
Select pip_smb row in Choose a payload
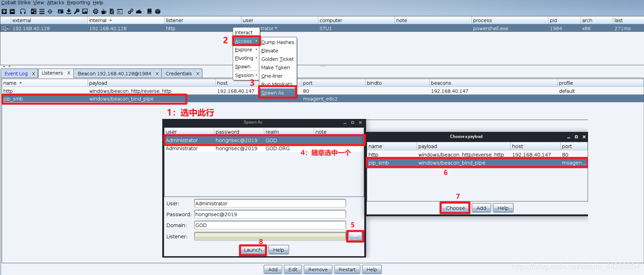coord(477,163)
